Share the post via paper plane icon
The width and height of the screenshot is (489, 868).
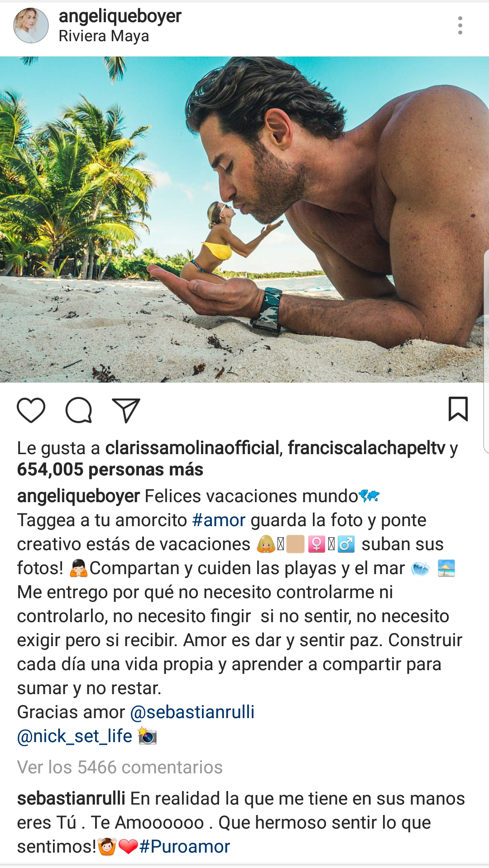pyautogui.click(x=126, y=410)
